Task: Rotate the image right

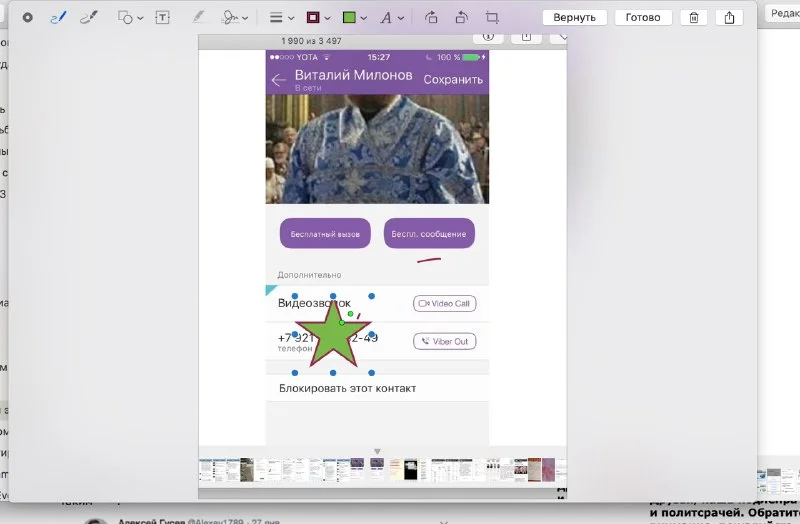Action: point(461,18)
